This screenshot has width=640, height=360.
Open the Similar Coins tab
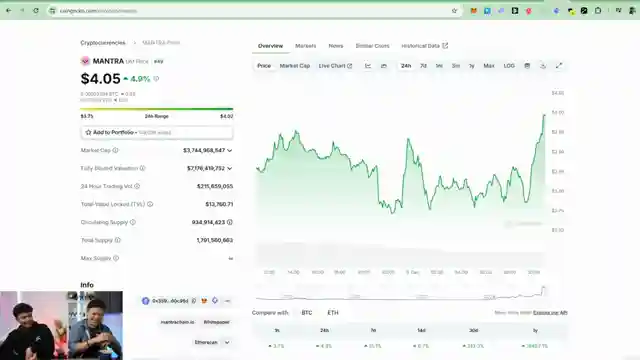(x=372, y=46)
